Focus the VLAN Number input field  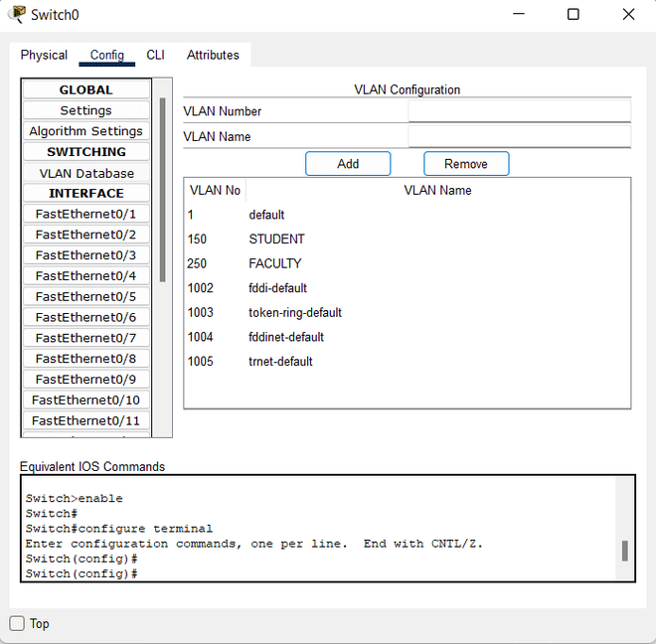[x=519, y=111]
